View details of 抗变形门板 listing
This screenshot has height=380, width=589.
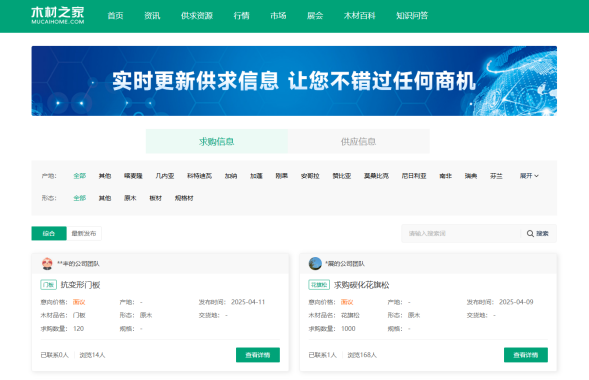(x=258, y=355)
